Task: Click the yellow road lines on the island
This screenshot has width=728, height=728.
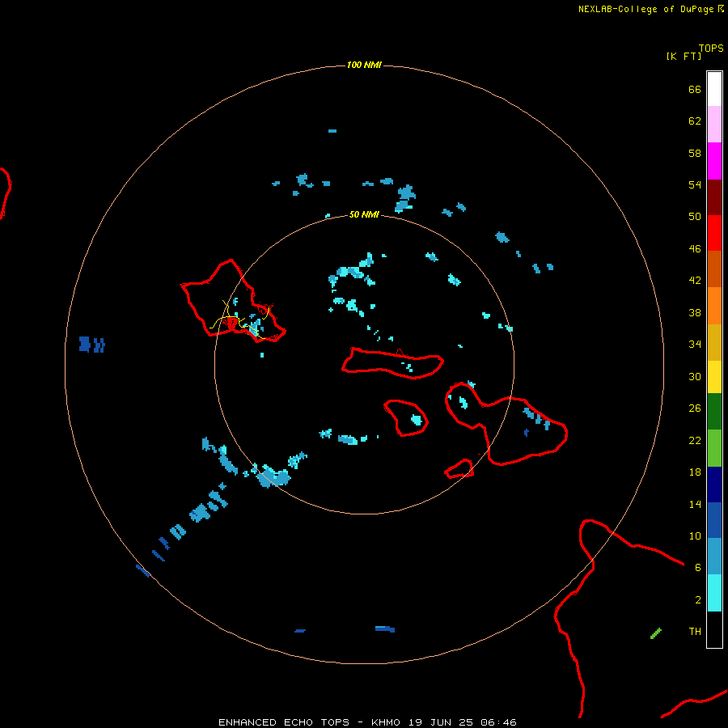Action: (x=239, y=320)
